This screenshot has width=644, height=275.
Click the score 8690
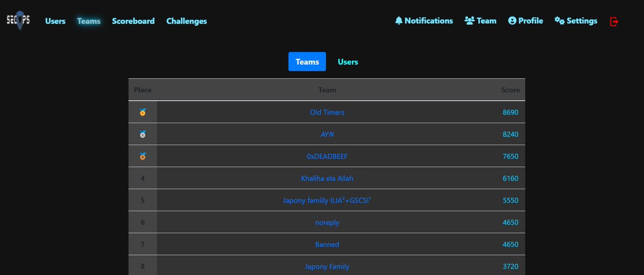click(x=510, y=113)
